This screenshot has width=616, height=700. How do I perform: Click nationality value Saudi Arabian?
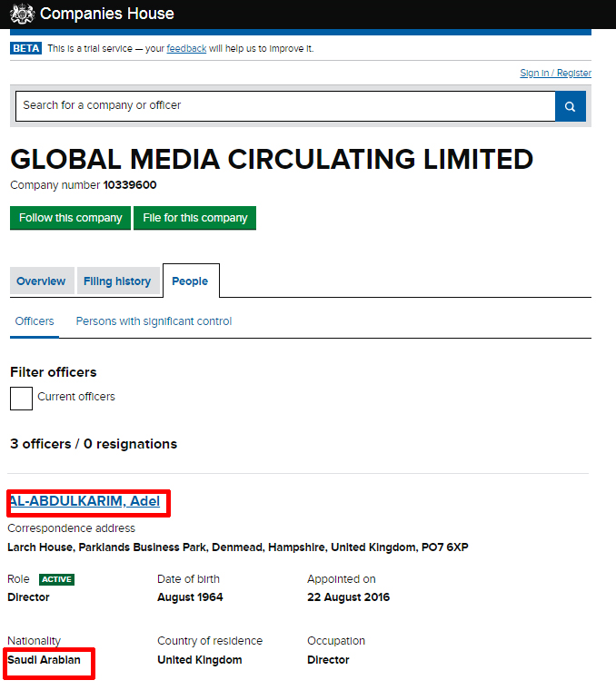tap(44, 660)
